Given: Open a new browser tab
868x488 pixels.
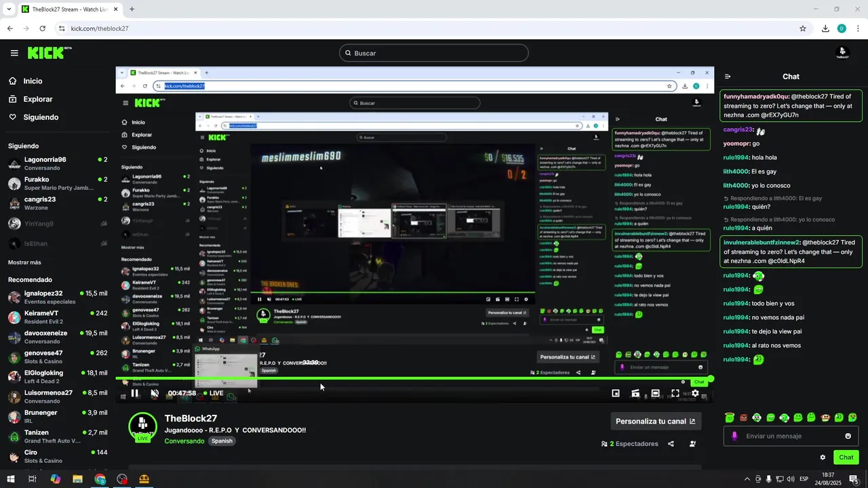Looking at the screenshot, I should coord(132,9).
